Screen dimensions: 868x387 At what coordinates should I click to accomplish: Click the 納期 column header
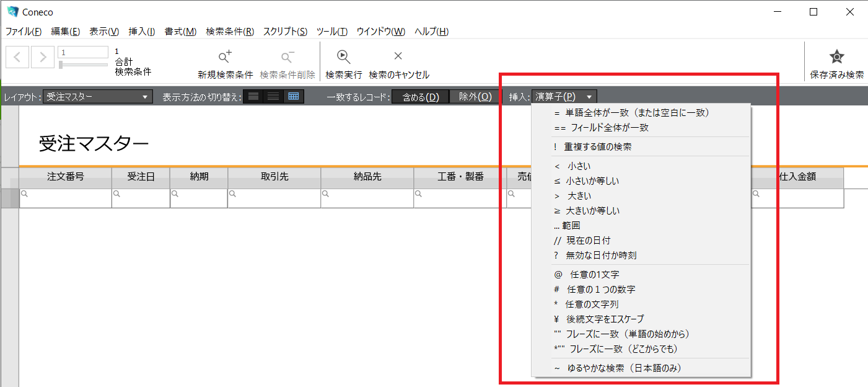(199, 177)
